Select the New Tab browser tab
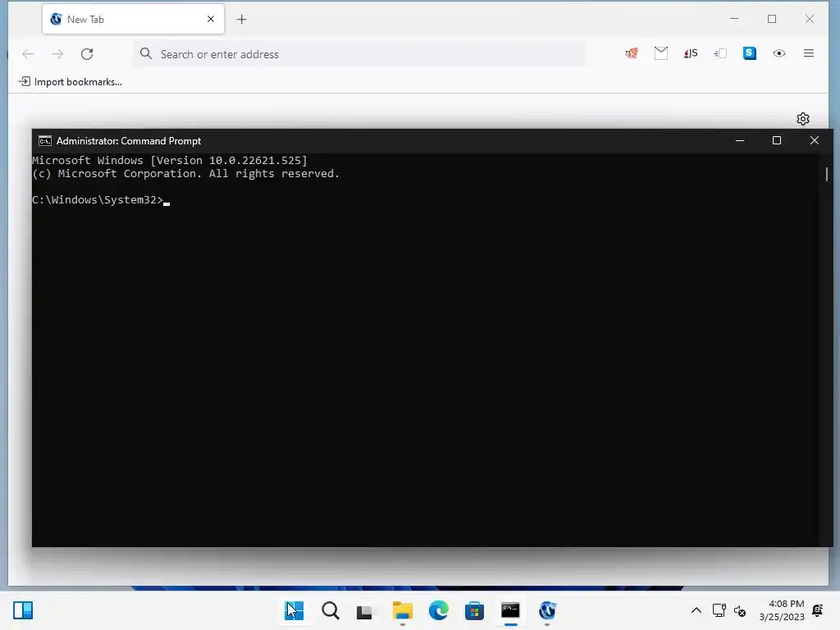This screenshot has width=840, height=630. pyautogui.click(x=133, y=20)
